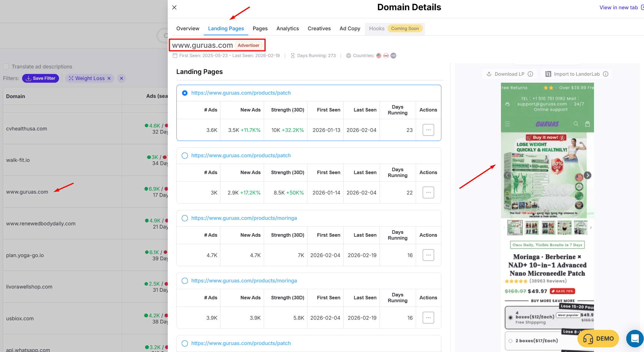Screen dimensions: 644x352
Task: Click the Import to LanderLab info icon
Action: (x=606, y=74)
